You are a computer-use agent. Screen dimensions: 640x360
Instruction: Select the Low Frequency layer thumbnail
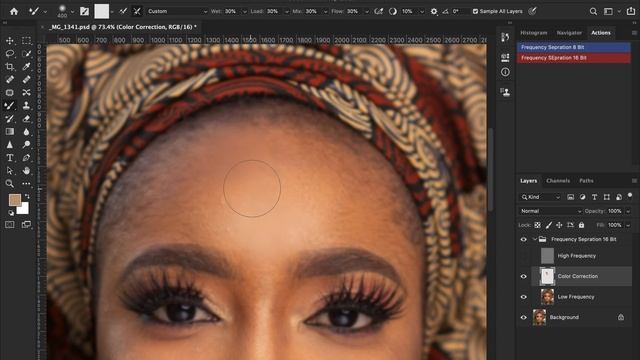547,297
